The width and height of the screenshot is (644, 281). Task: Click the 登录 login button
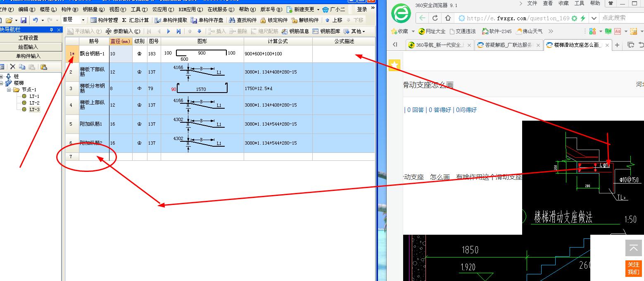(362, 9)
